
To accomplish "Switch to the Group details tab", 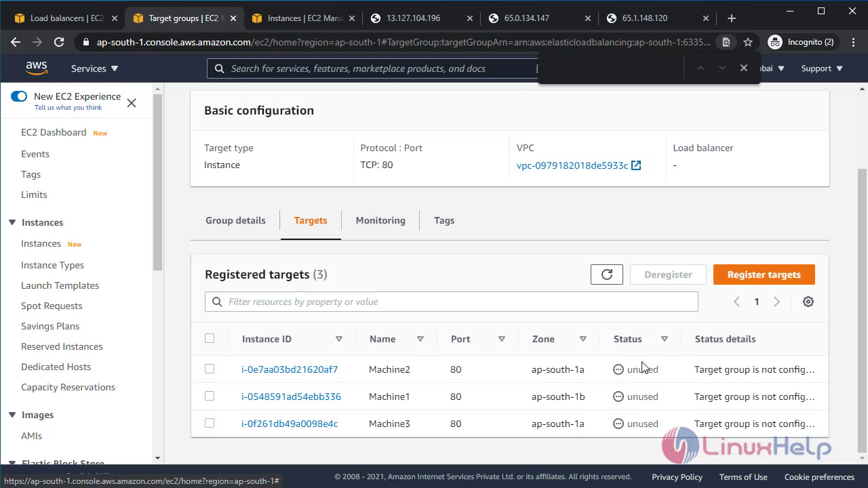I will point(235,220).
